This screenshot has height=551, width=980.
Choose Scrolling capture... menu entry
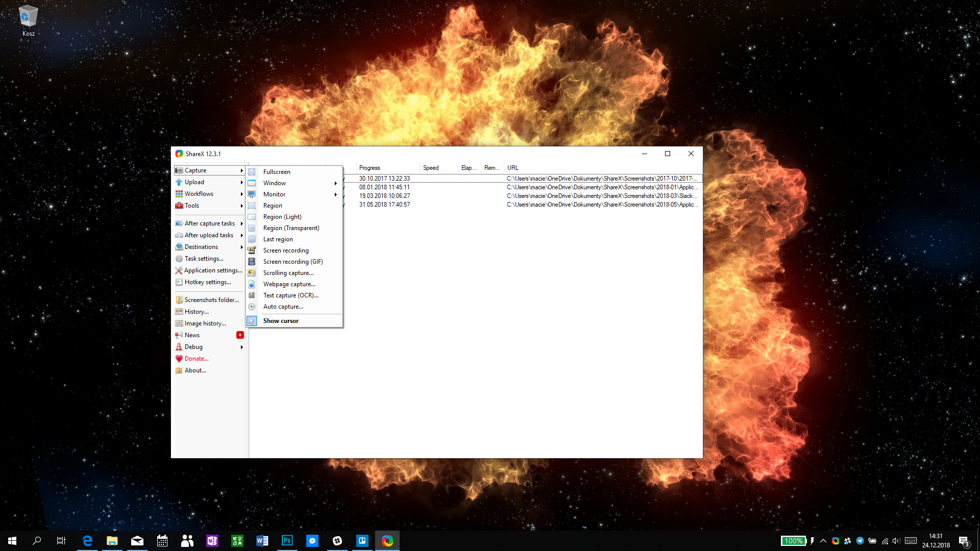coord(294,273)
